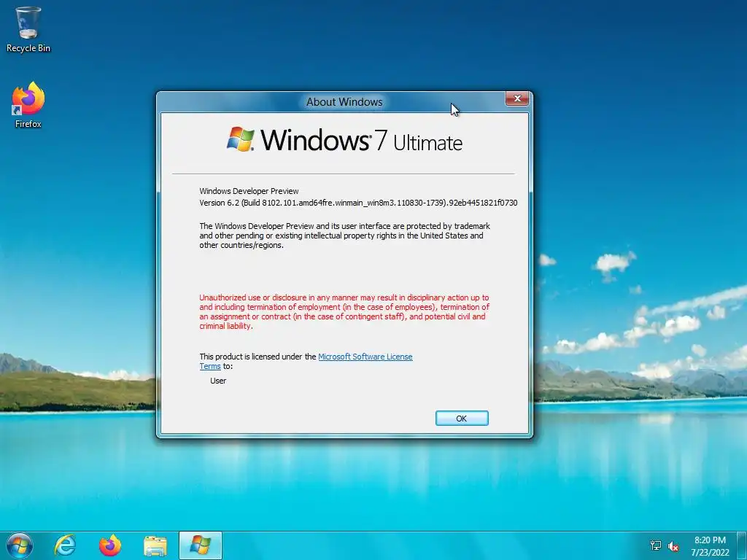
Task: Click the trademark protection paragraph
Action: coord(344,236)
